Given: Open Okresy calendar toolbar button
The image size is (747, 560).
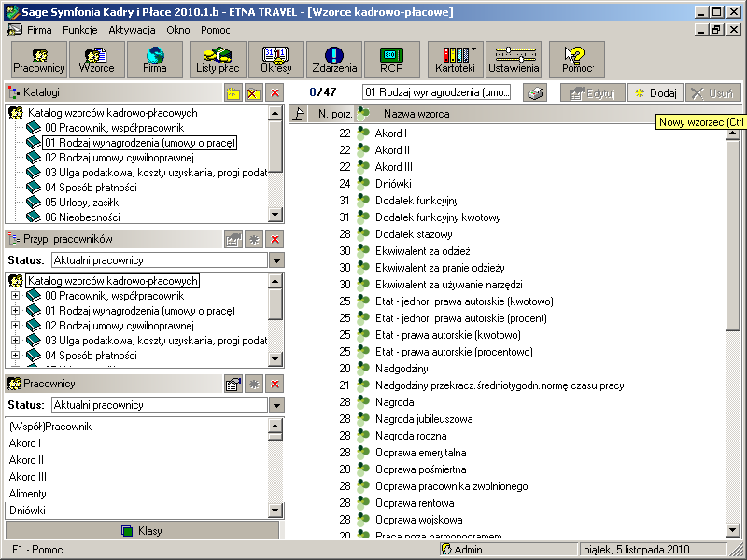Looking at the screenshot, I should [x=276, y=60].
